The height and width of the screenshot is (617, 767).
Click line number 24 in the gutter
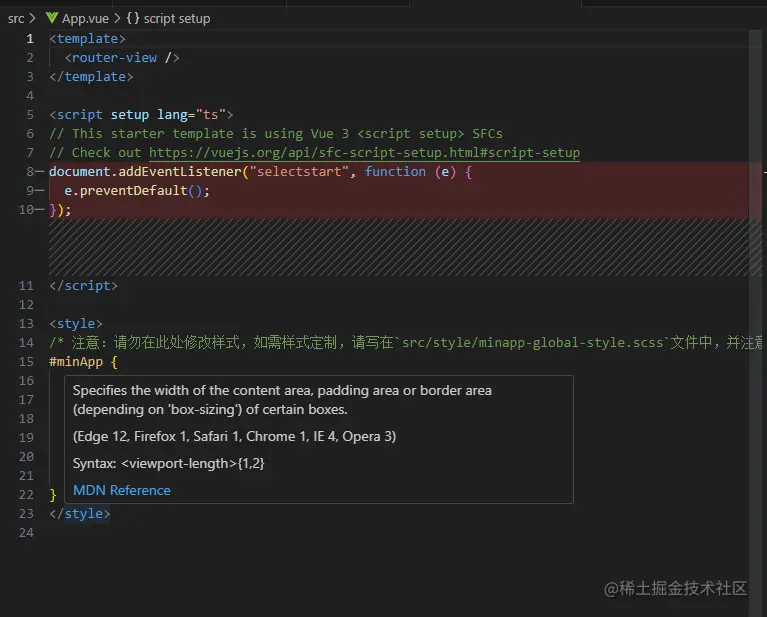(x=26, y=533)
